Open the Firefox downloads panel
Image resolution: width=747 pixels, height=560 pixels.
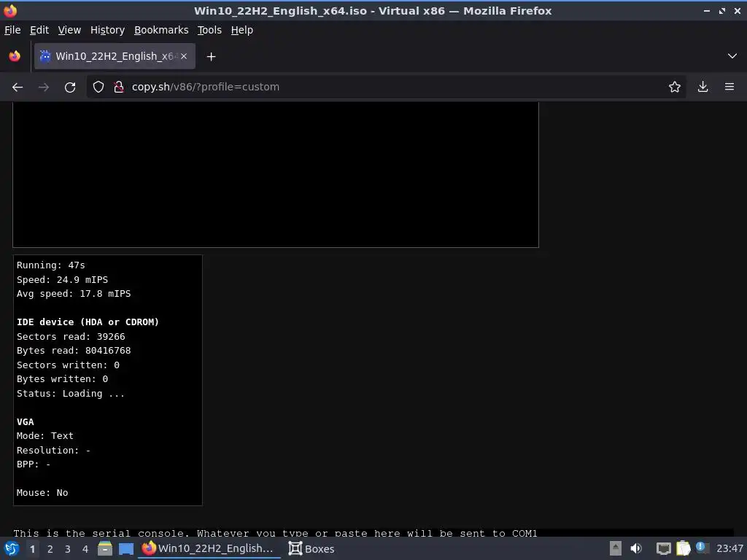703,87
